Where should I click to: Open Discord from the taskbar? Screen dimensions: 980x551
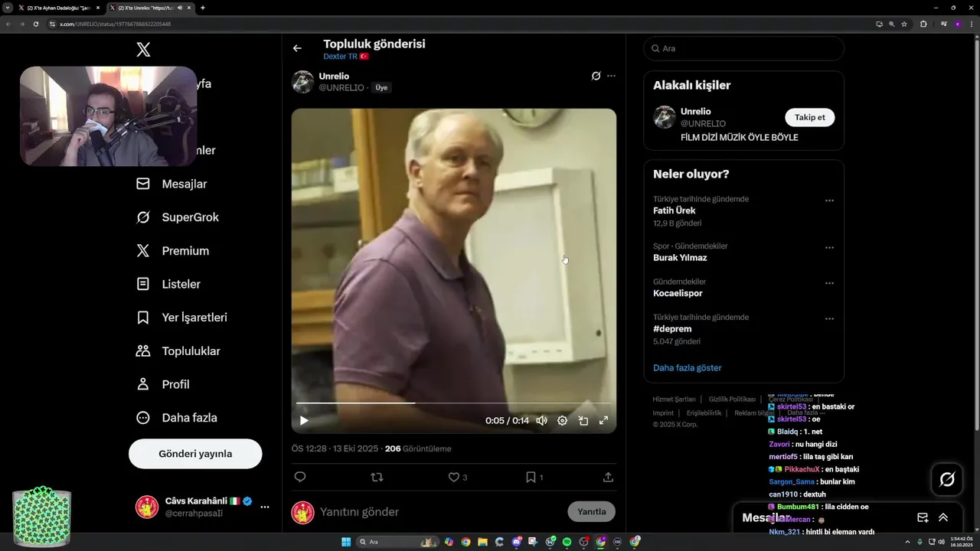[x=517, y=542]
